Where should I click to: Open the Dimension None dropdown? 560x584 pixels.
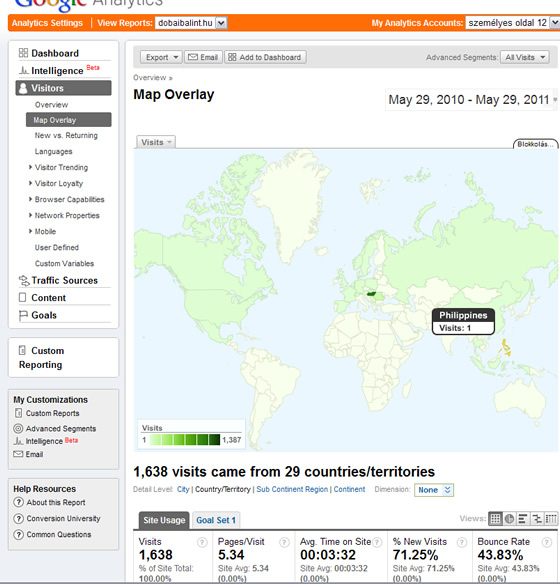pos(434,490)
